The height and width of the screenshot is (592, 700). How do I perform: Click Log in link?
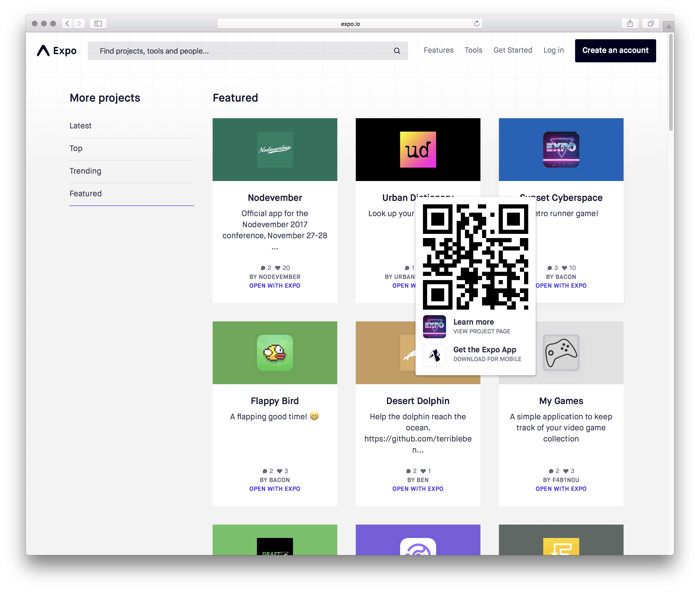(553, 50)
